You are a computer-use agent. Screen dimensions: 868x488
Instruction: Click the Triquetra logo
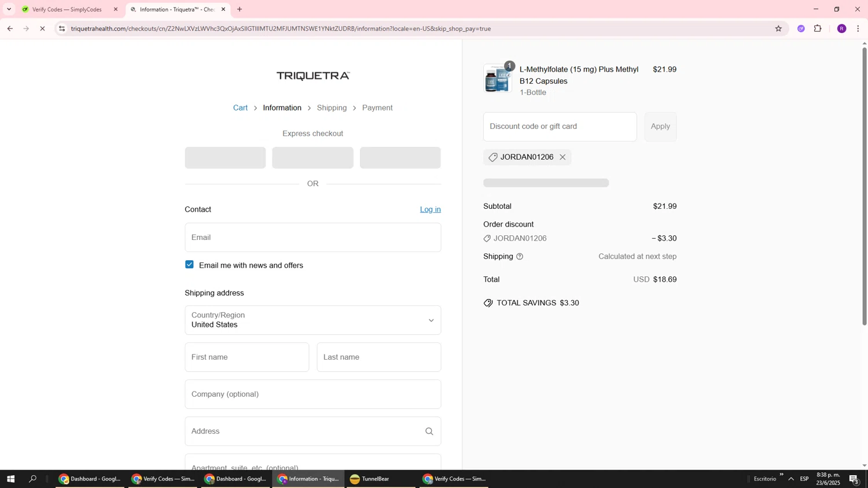tap(313, 76)
